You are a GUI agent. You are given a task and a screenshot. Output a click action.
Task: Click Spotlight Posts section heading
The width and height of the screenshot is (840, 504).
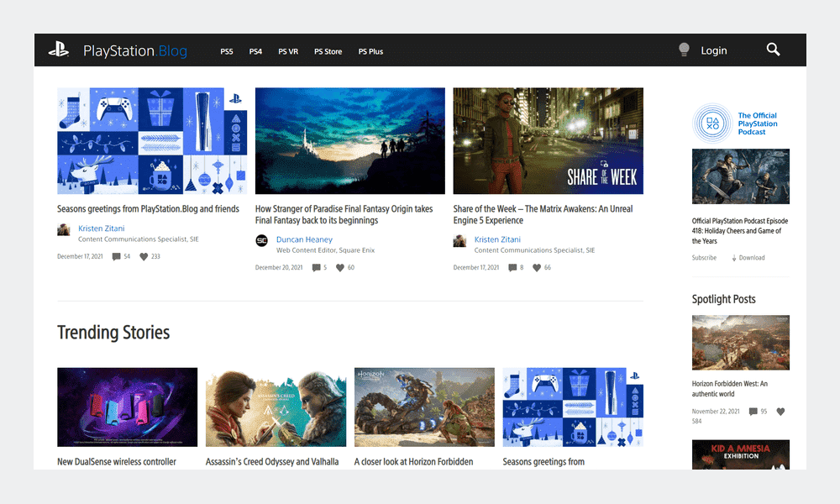724,299
